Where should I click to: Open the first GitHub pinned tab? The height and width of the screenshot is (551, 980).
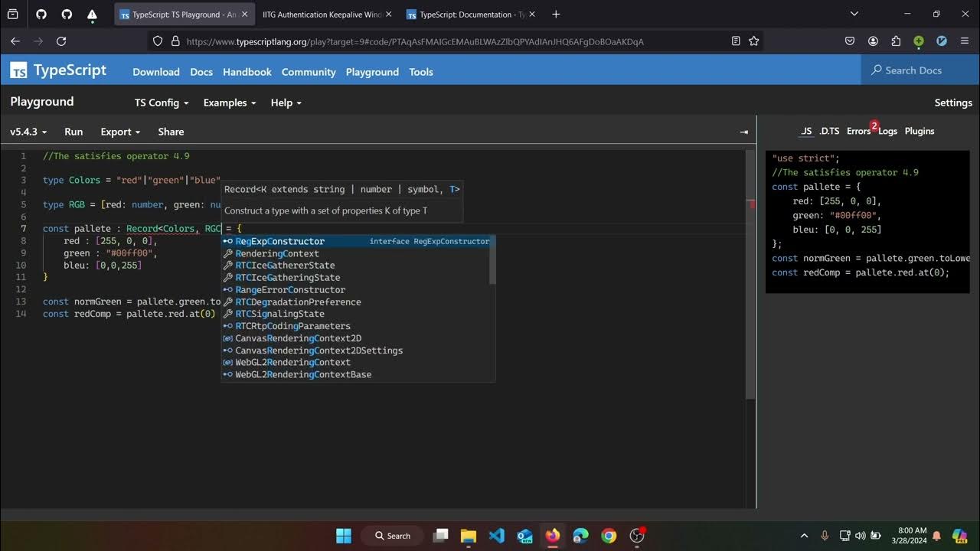[x=41, y=15]
